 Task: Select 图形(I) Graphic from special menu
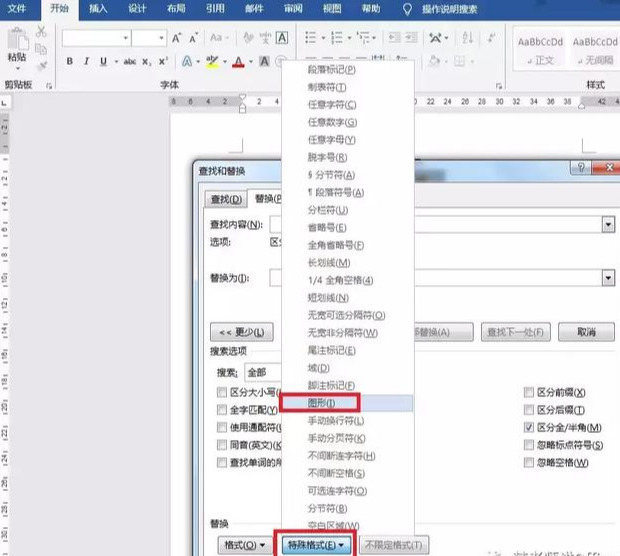347,403
